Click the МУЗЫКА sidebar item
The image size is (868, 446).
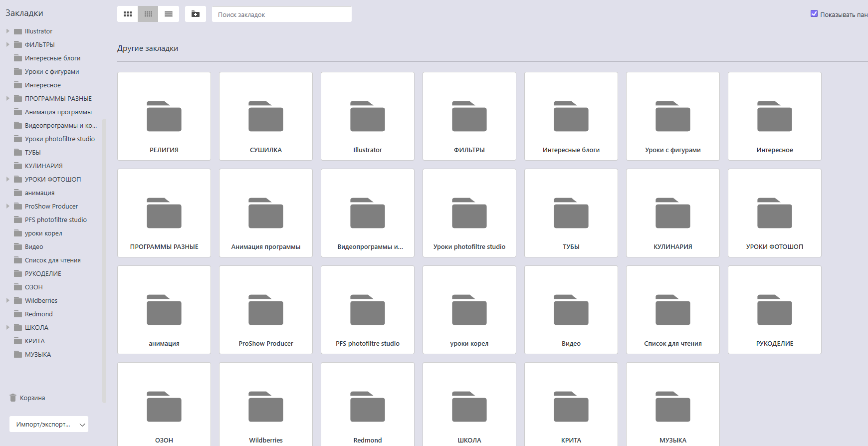38,354
